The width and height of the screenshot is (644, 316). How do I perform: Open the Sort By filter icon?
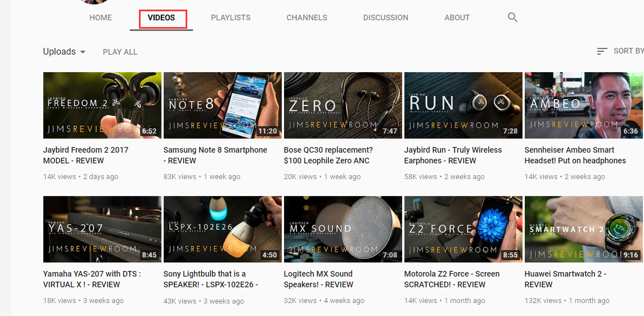[602, 51]
